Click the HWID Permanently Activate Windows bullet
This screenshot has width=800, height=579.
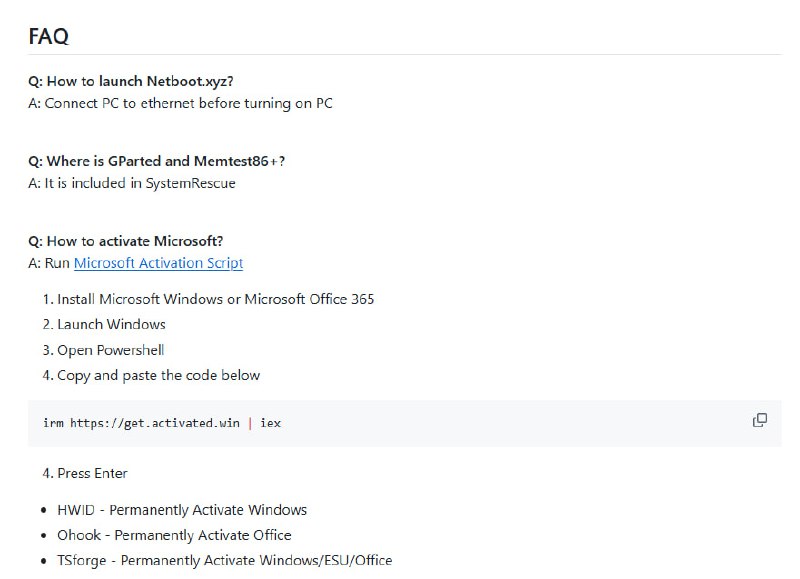pos(182,510)
